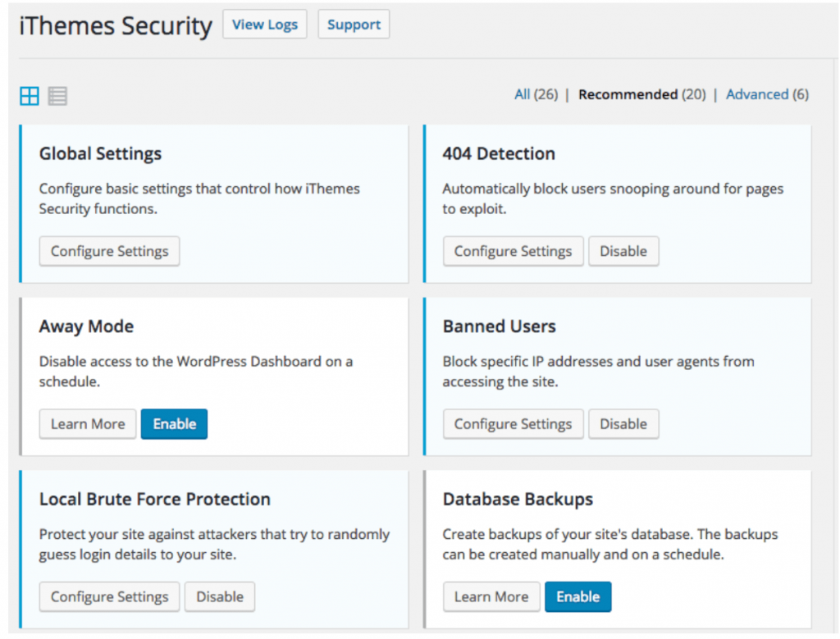The height and width of the screenshot is (639, 840).
Task: Click Local Brute Force Protection title
Action: point(155,500)
